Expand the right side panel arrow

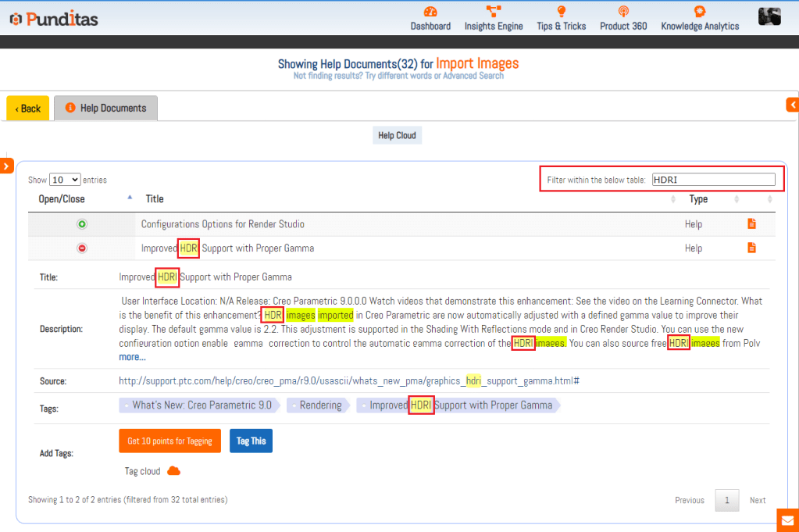[x=792, y=105]
